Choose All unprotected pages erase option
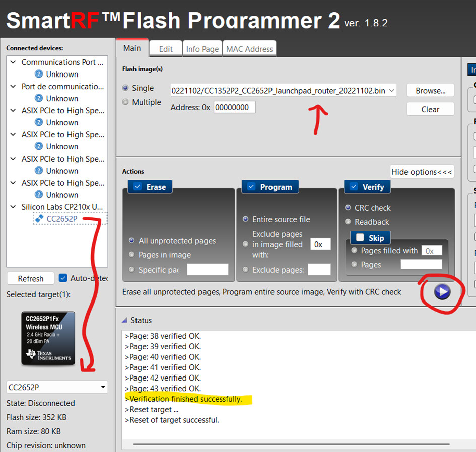 (x=132, y=240)
